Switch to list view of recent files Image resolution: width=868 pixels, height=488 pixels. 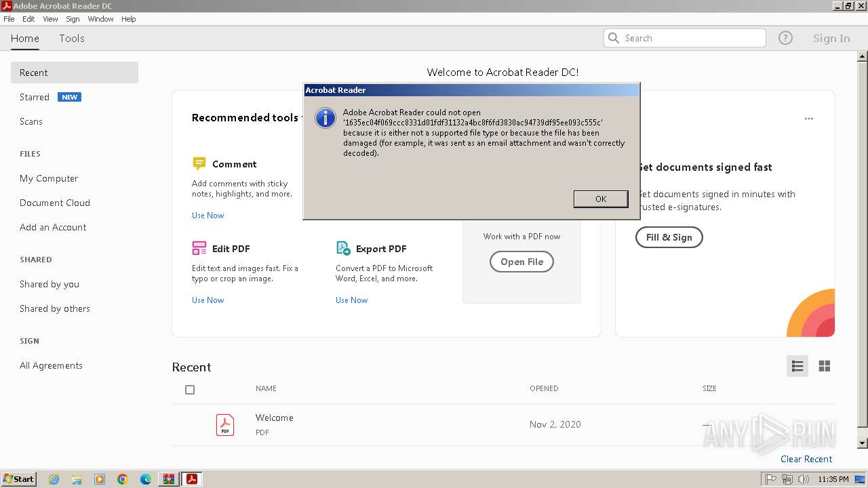(797, 366)
